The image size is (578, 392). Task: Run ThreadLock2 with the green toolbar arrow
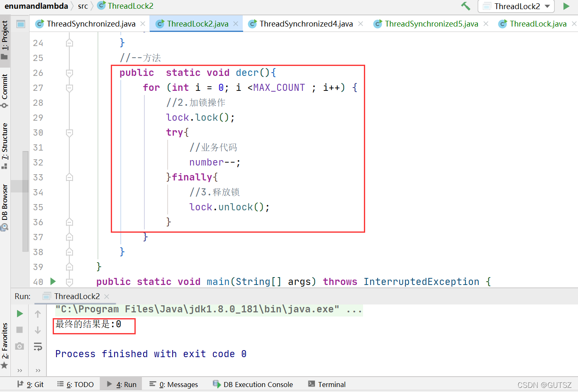pos(566,6)
